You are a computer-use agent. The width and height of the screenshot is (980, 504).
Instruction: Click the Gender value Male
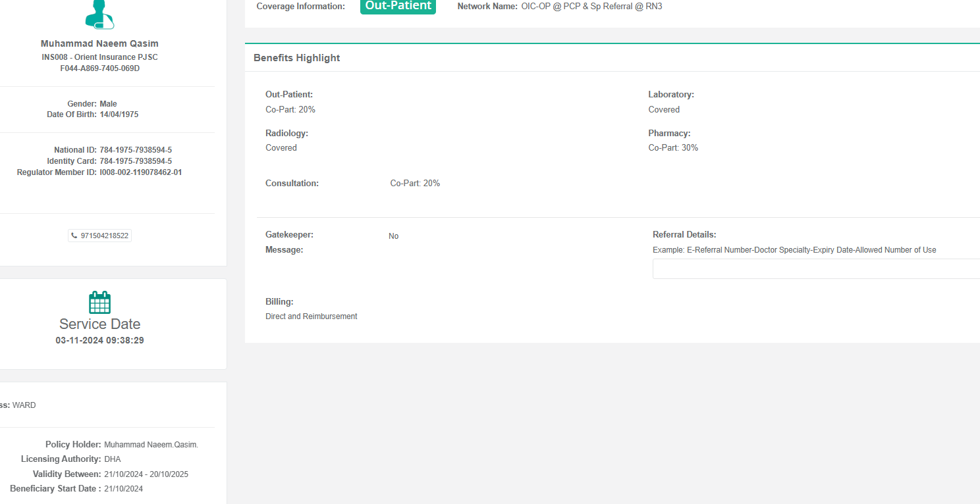[x=109, y=104]
